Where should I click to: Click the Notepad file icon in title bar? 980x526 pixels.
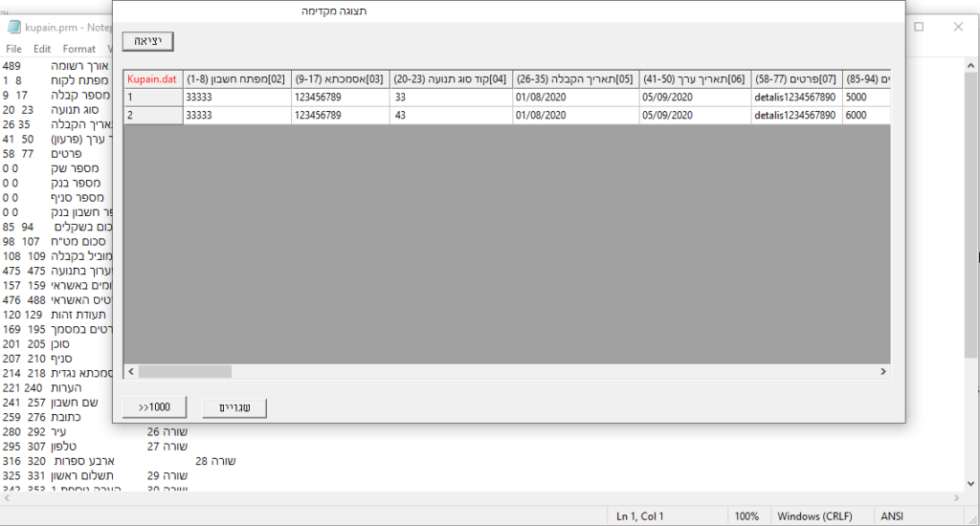tap(13, 27)
